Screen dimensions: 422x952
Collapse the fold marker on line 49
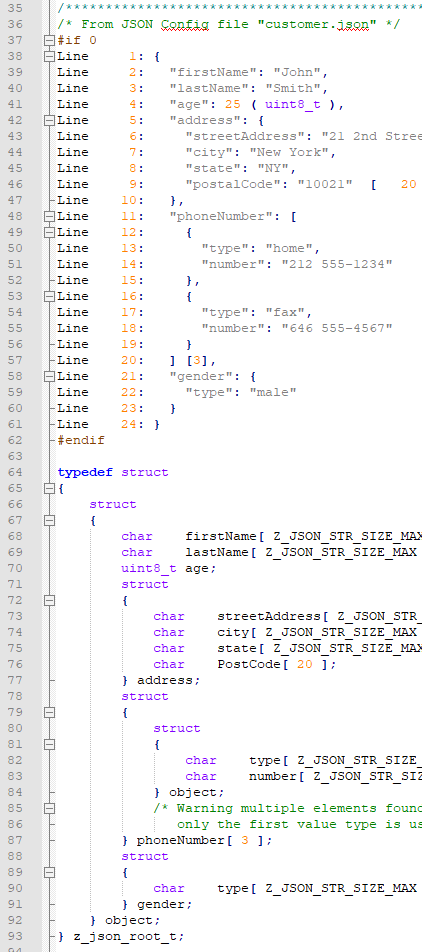pyautogui.click(x=49, y=233)
